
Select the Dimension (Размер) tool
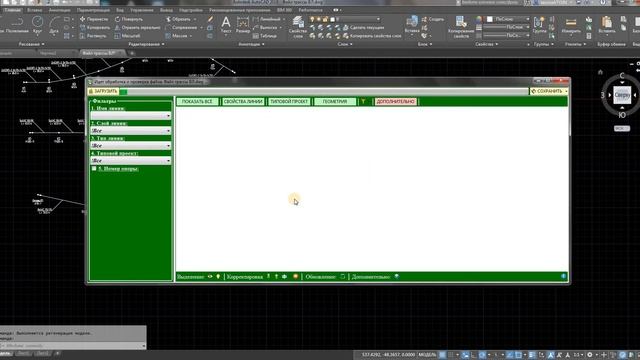(x=242, y=24)
